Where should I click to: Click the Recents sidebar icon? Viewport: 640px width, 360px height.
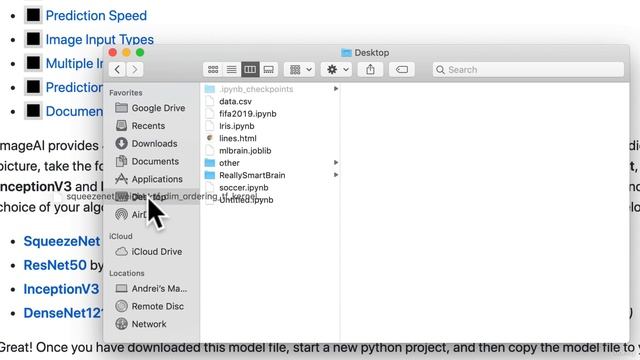click(x=121, y=125)
